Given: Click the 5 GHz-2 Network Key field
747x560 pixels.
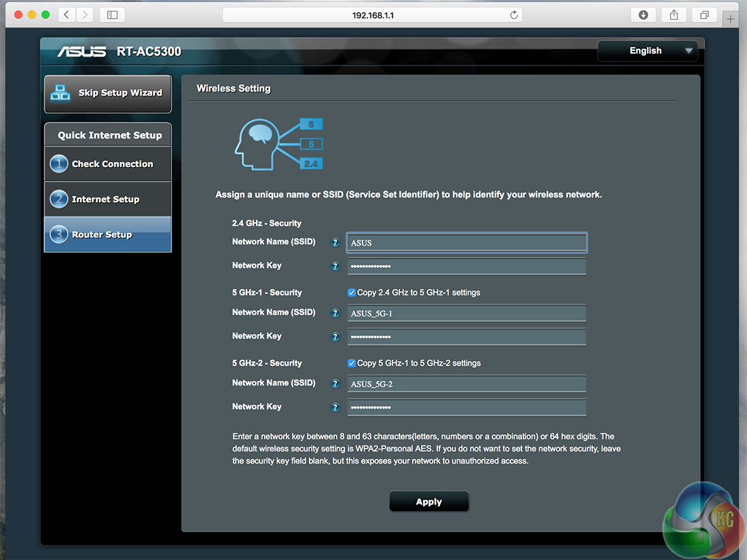Looking at the screenshot, I should click(467, 407).
